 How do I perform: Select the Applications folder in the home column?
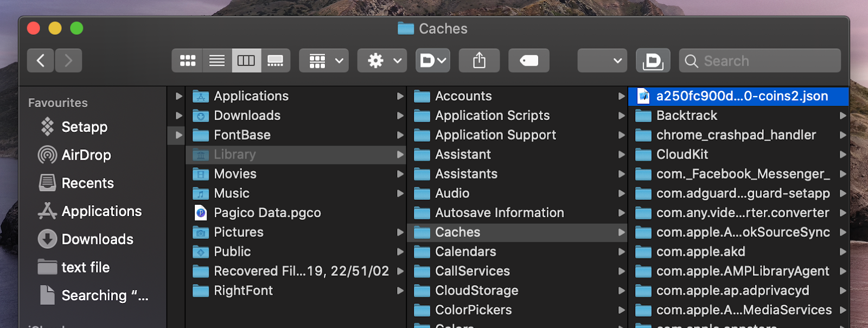296,96
